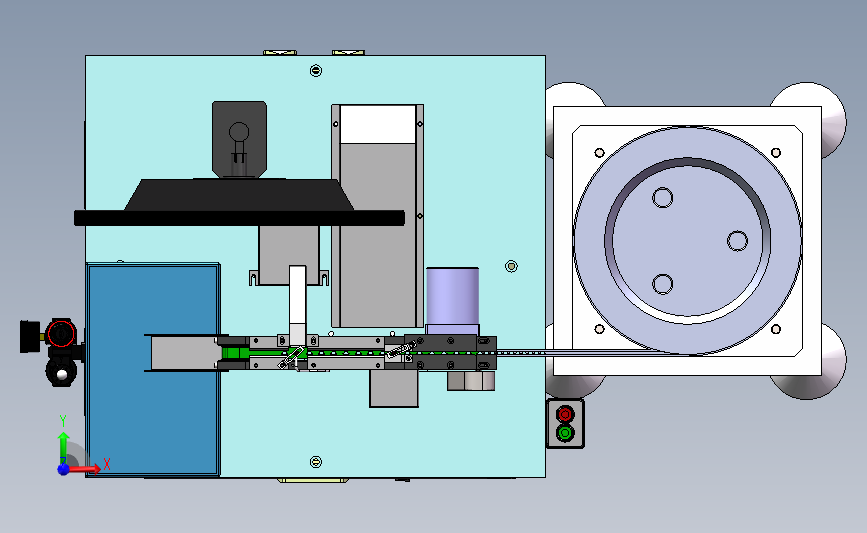This screenshot has width=867, height=533.
Task: Select the gray slide block inside blue cover
Action: (x=183, y=353)
